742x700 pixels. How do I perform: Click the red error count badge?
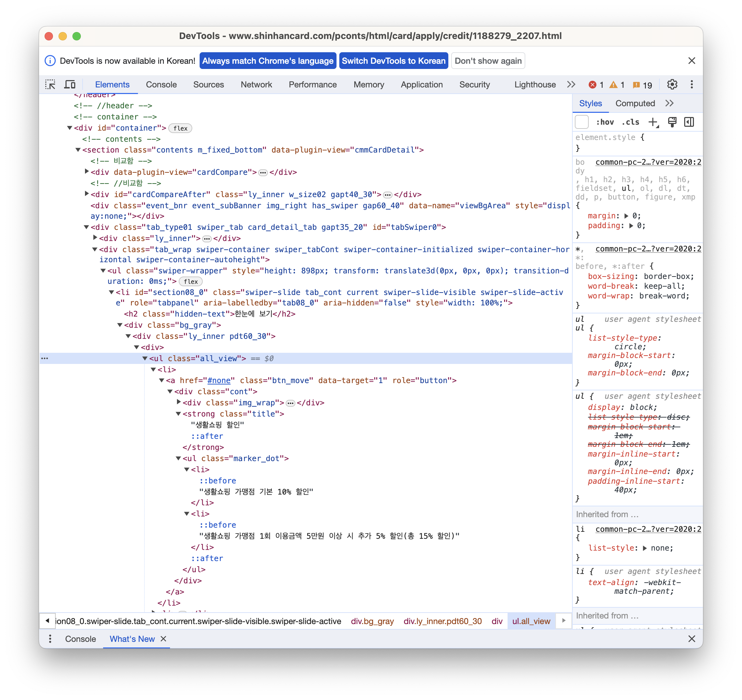[x=596, y=85]
